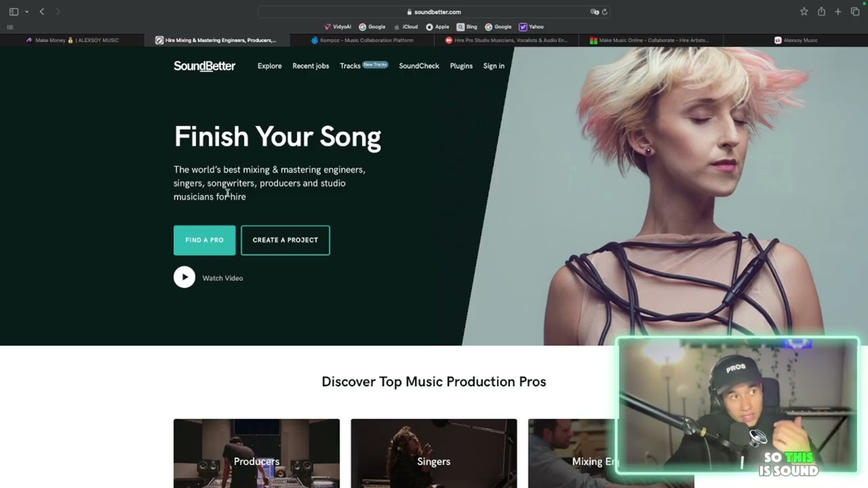Open the Producers category card
This screenshot has height=488, width=868.
(x=256, y=453)
